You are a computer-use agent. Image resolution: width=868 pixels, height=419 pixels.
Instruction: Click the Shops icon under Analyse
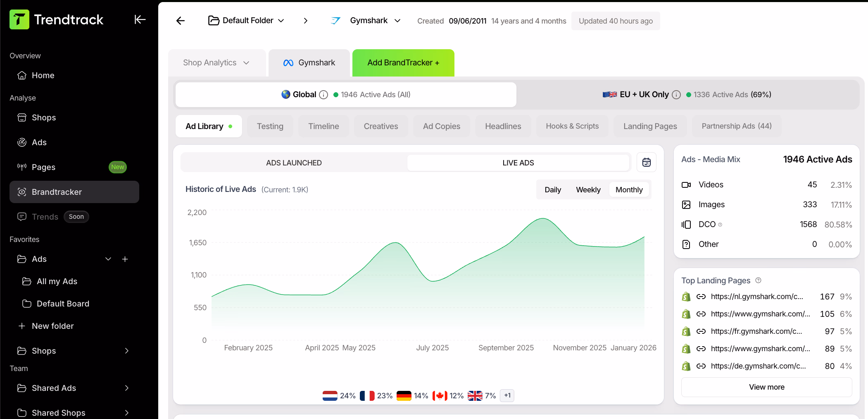click(22, 117)
